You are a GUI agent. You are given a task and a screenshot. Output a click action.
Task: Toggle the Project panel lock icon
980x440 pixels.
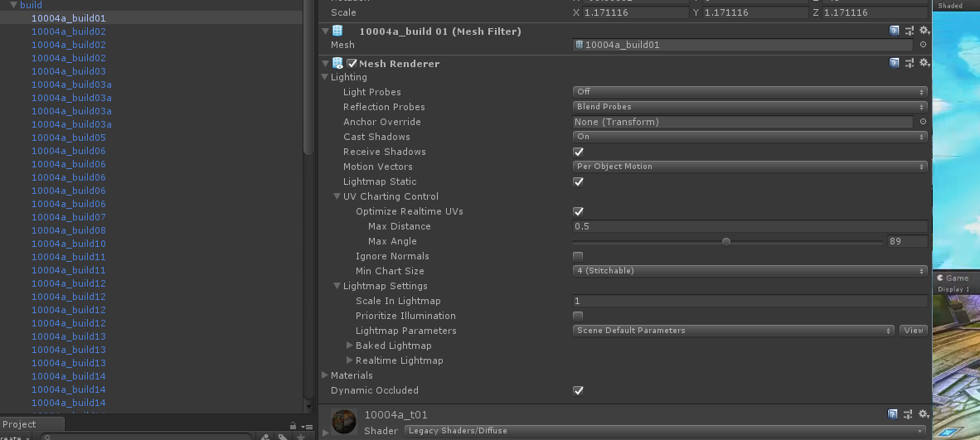pyautogui.click(x=293, y=426)
